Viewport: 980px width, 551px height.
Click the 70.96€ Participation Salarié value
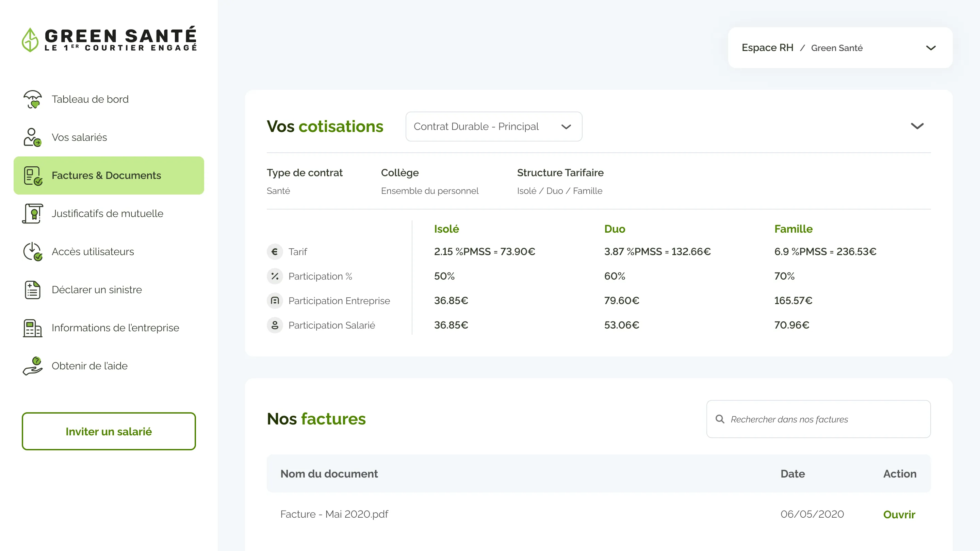coord(792,325)
